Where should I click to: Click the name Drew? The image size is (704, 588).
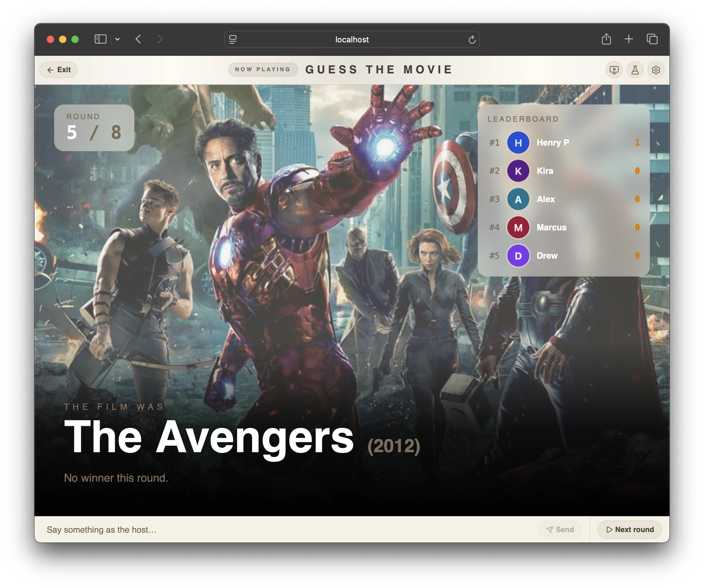click(x=547, y=256)
